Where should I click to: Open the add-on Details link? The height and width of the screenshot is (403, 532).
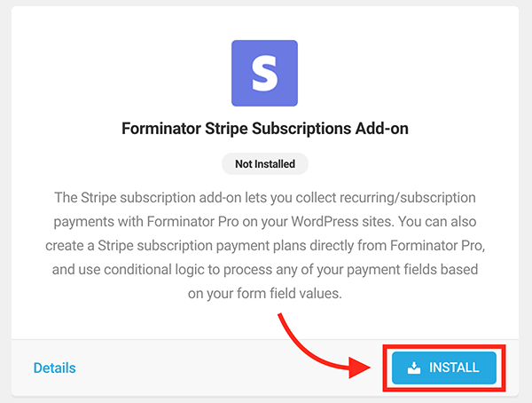point(54,367)
